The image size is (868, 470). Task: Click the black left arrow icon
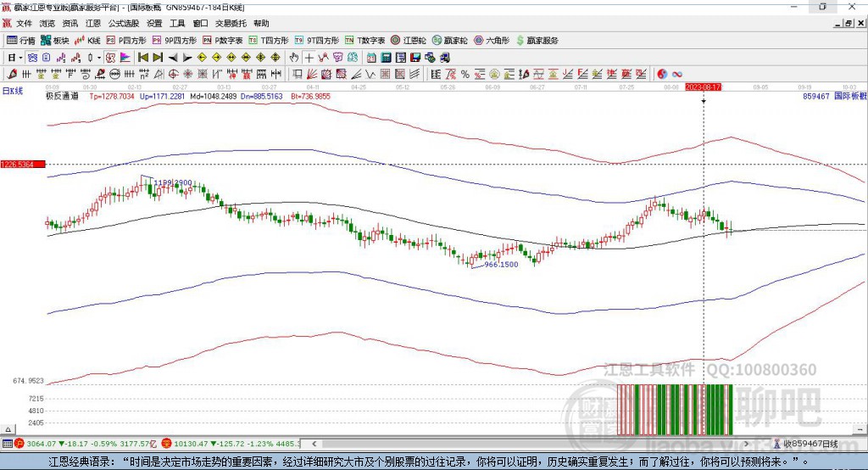coord(173,57)
